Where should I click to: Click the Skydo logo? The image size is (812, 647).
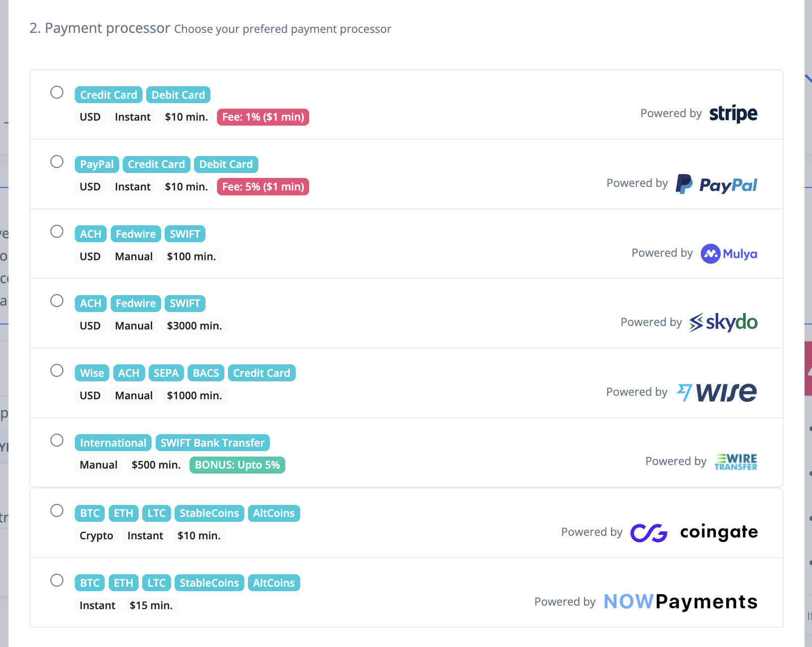tap(723, 323)
